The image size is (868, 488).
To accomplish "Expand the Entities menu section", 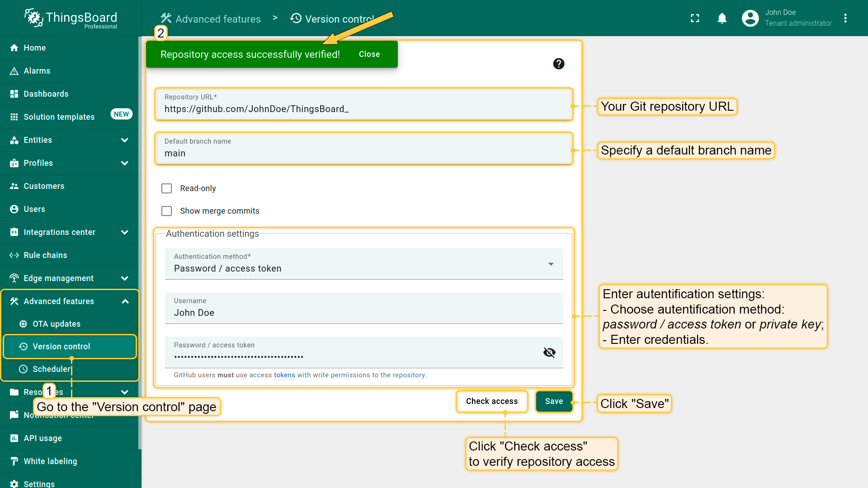I will pyautogui.click(x=124, y=140).
